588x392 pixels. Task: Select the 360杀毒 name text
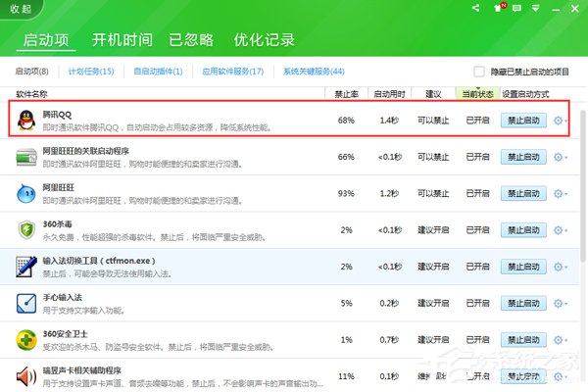57,224
